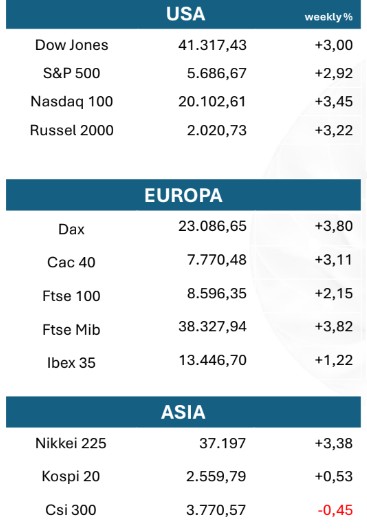367x530 pixels.
Task: Click the Ftse Mib value 38.327,94
Action: [x=213, y=327]
